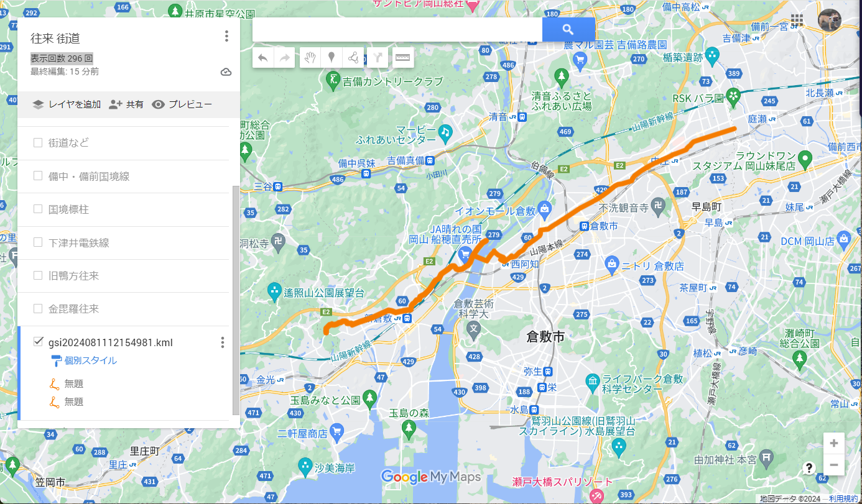Uncheck the gsi2024081112154981.kml layer
Screen dimensions: 862x504
pyautogui.click(x=38, y=342)
